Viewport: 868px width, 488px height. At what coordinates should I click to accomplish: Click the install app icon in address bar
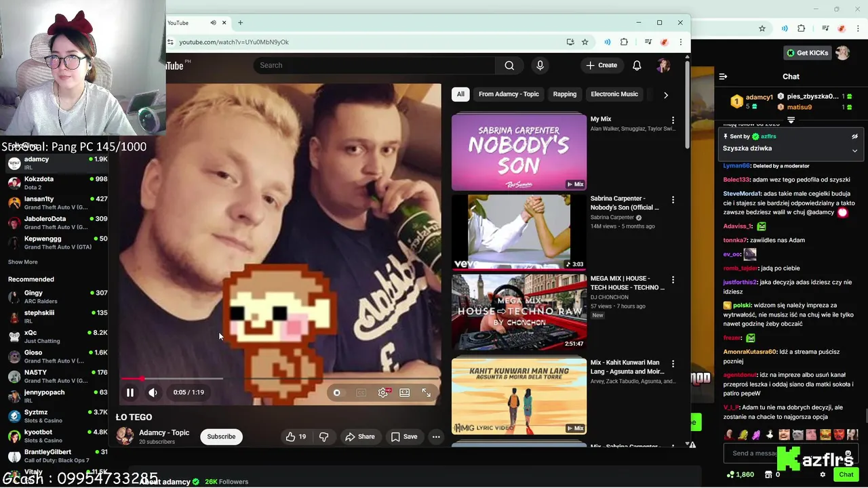point(570,42)
